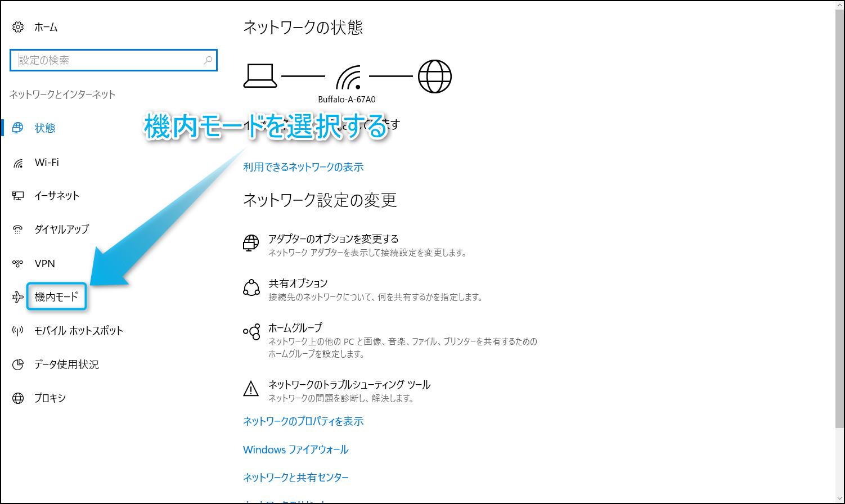Open モバイル ホットスポット settings
Image resolution: width=845 pixels, height=504 pixels.
coord(78,331)
